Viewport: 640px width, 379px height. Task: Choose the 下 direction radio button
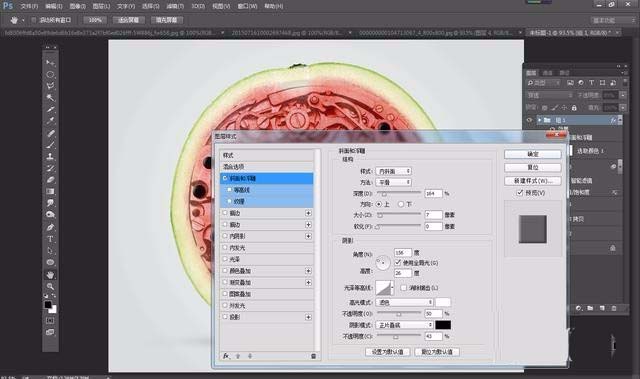coord(401,204)
